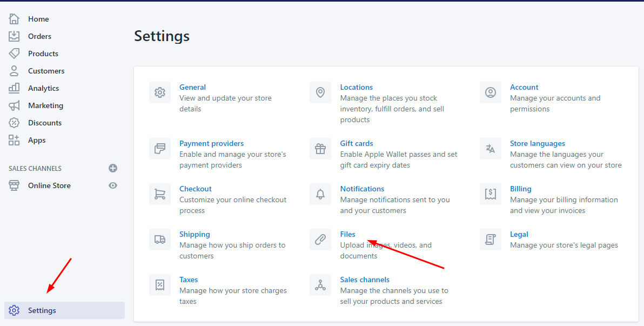This screenshot has width=644, height=326.
Task: Click the Checkout cart icon
Action: (x=160, y=194)
